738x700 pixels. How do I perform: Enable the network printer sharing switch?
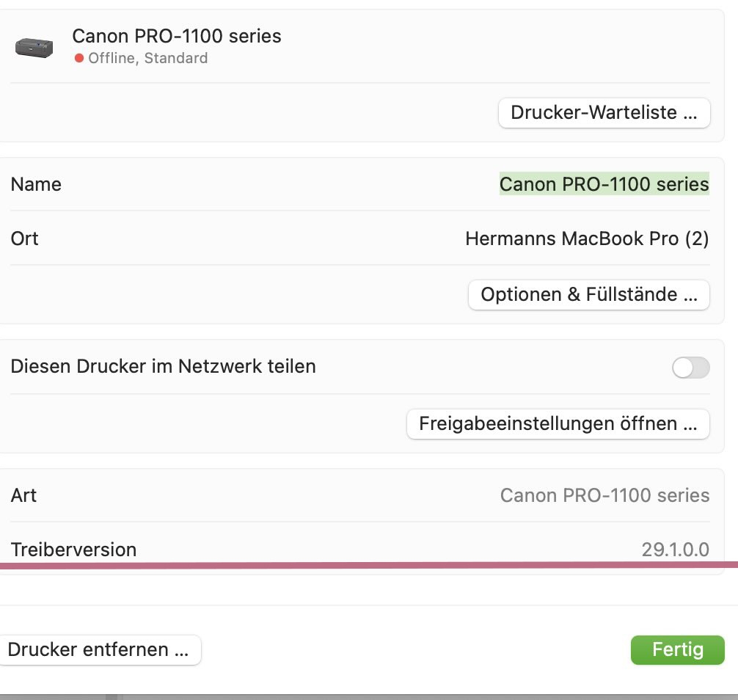coord(690,368)
